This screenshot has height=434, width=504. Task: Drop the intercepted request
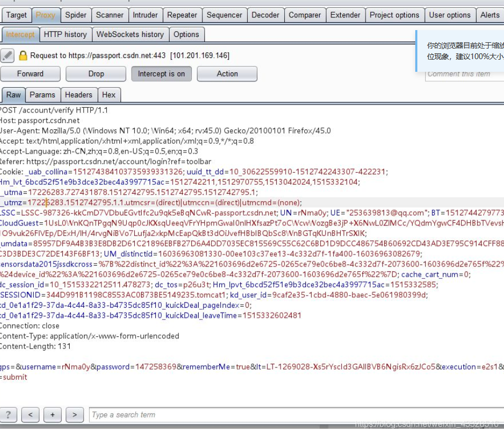96,74
